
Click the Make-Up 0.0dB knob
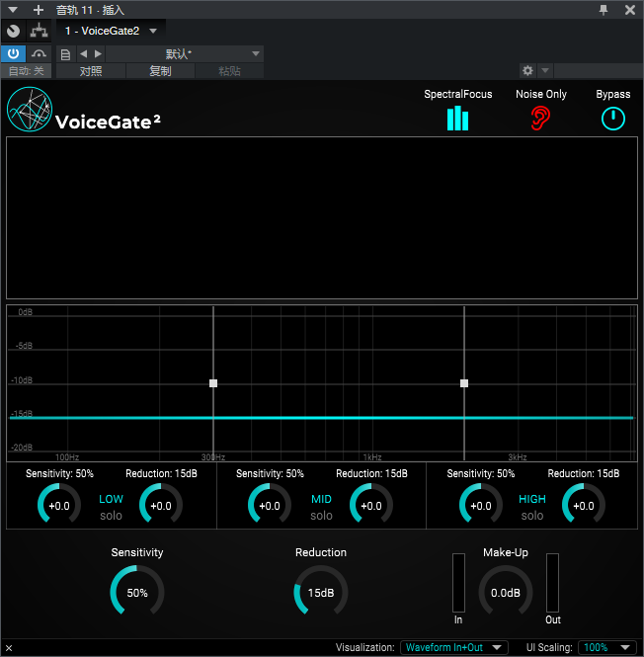point(506,591)
